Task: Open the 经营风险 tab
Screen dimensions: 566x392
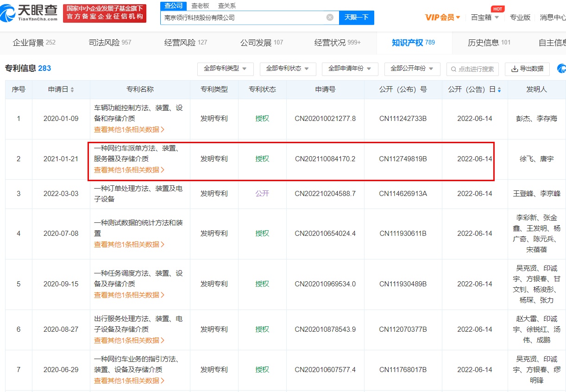Action: pos(186,43)
